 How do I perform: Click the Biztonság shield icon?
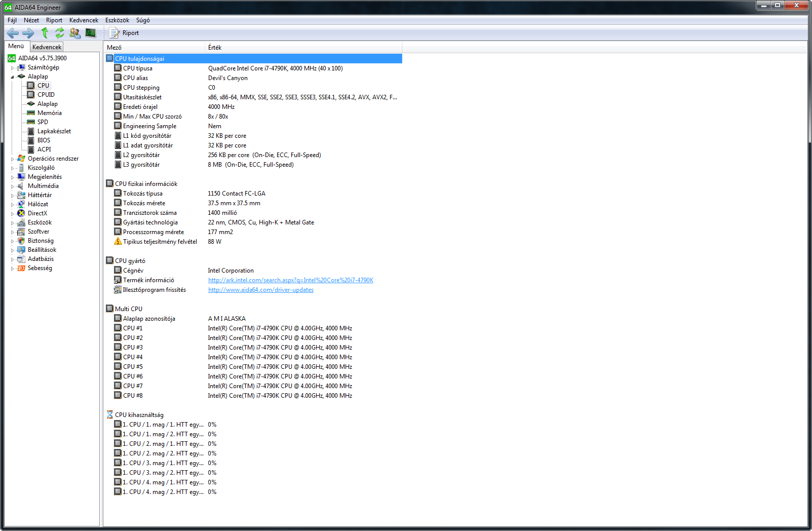click(x=21, y=241)
